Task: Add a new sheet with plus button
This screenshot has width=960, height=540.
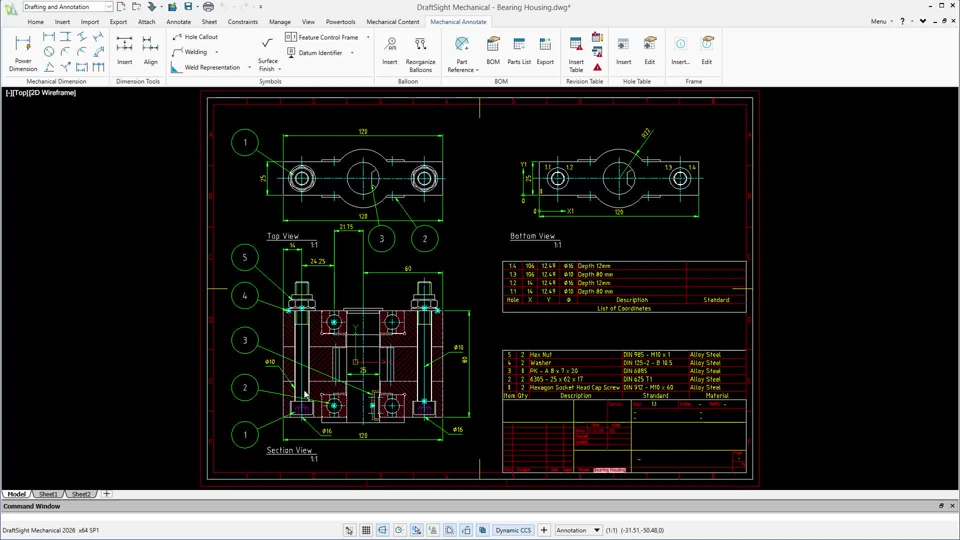Action: [107, 494]
